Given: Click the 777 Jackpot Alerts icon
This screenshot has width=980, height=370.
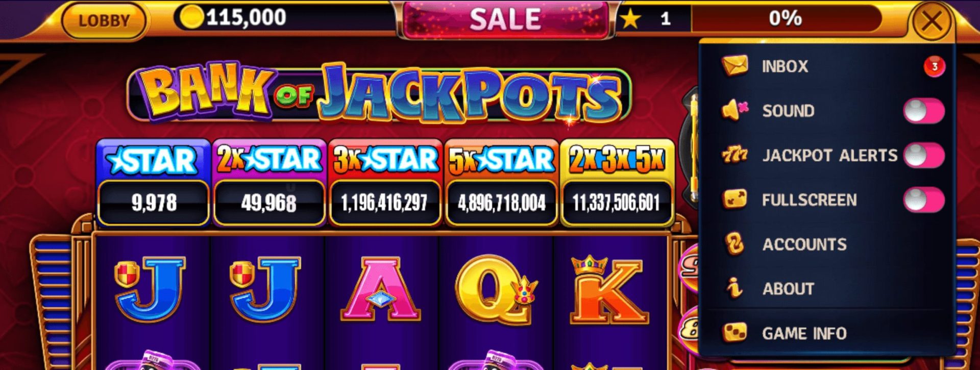Looking at the screenshot, I should (734, 155).
